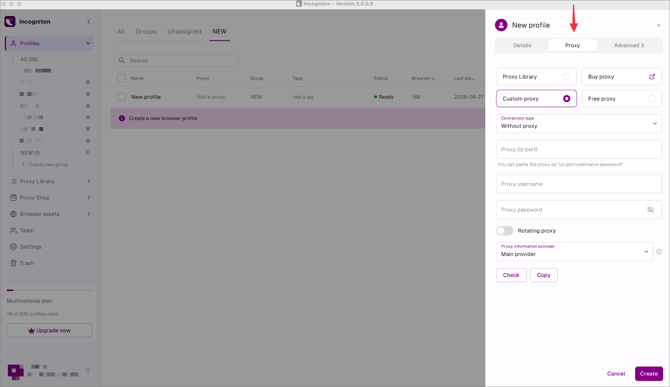The image size is (670, 387).
Task: Click the profiles usage progress bar
Action: tap(50, 290)
